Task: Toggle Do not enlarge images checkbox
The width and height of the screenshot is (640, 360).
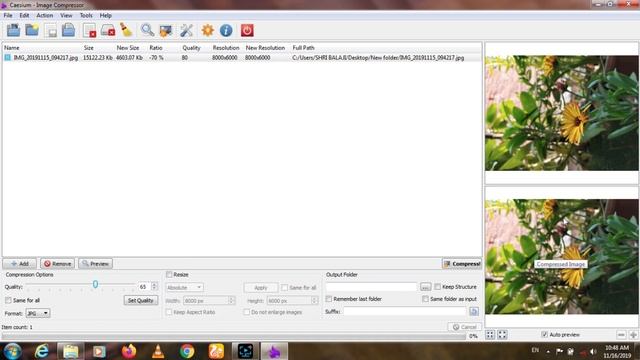Action: click(247, 312)
